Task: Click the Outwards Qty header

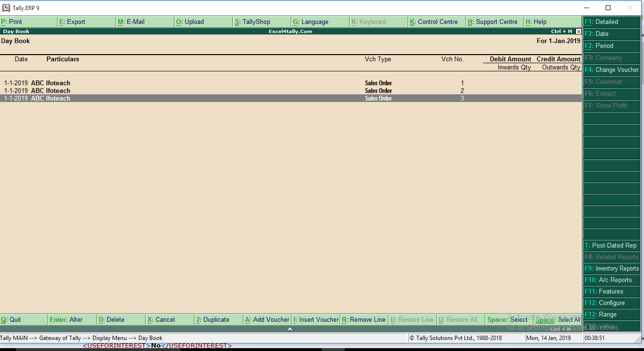Action: point(561,68)
